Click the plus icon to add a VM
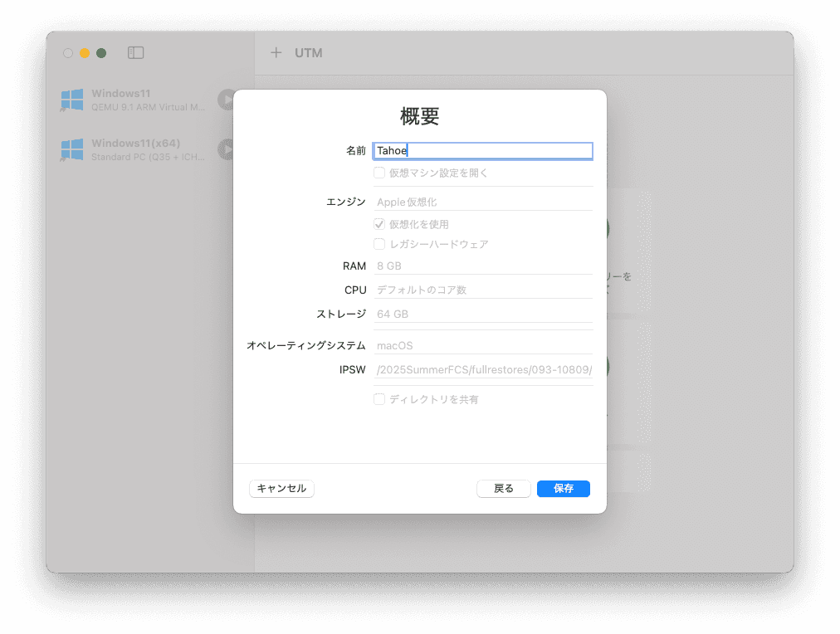 [276, 52]
